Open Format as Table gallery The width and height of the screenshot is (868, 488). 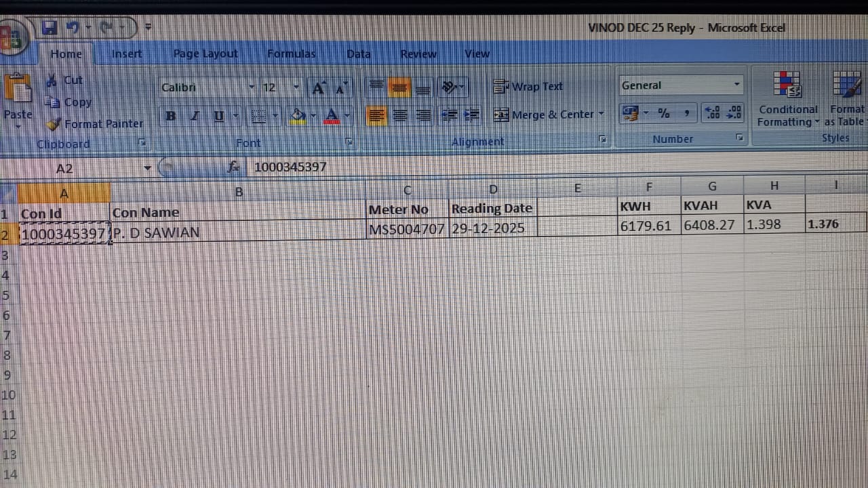846,99
